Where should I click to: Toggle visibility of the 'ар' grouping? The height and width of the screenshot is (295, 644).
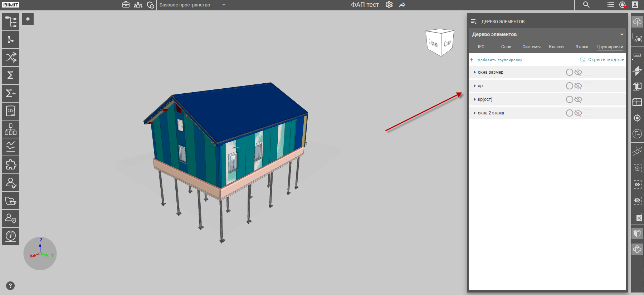[578, 86]
